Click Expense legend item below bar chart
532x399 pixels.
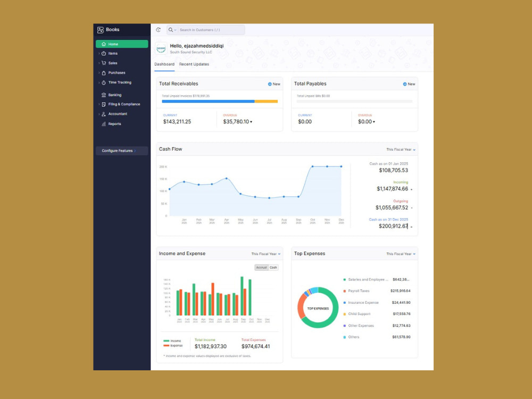[173, 346]
